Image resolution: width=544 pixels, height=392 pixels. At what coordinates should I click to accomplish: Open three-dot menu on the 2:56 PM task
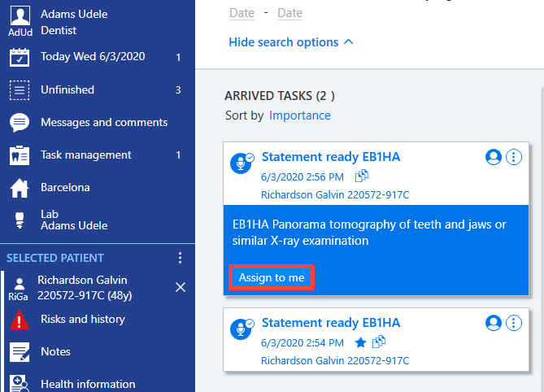click(x=514, y=157)
